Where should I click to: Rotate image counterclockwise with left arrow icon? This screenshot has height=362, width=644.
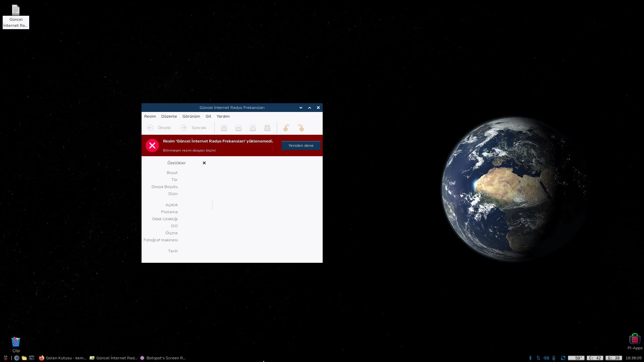click(x=286, y=128)
